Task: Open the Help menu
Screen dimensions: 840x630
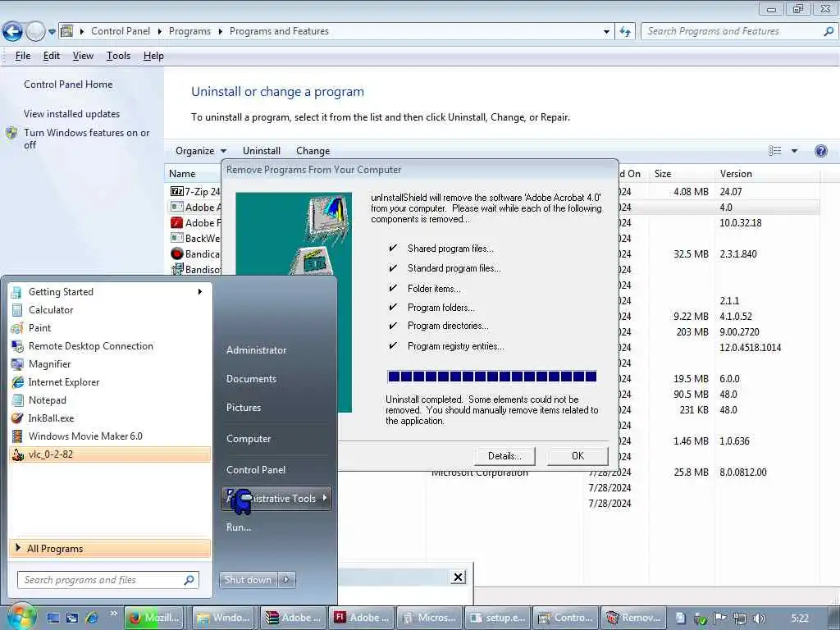Action: click(153, 56)
